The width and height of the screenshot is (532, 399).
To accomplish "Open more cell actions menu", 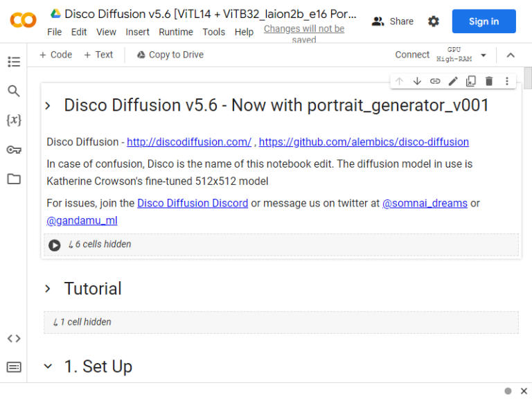I will tap(507, 81).
